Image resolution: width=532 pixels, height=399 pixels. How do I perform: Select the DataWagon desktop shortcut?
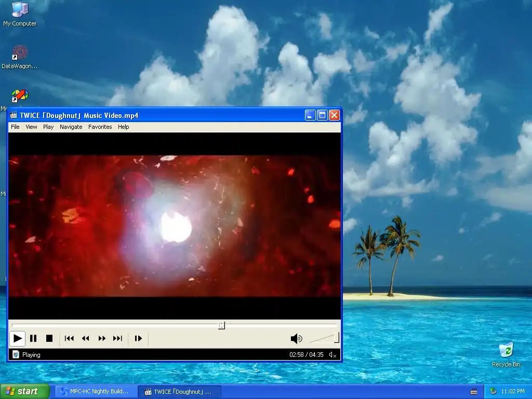coord(19,57)
